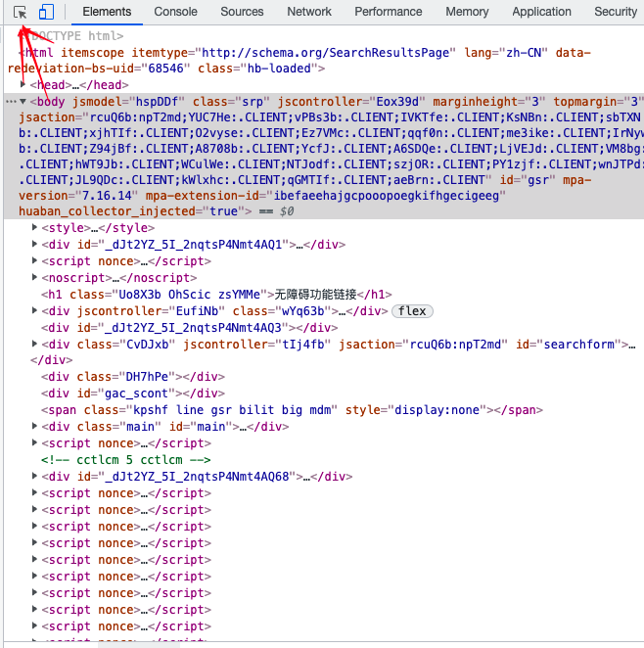Switch to the Network tab
Screen dimensions: 644x648
pyautogui.click(x=309, y=12)
